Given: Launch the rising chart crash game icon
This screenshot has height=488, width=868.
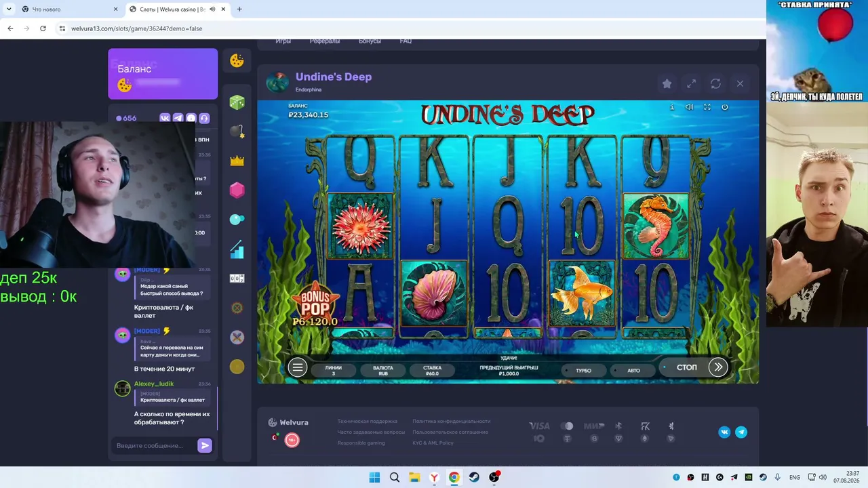Looking at the screenshot, I should (x=237, y=250).
